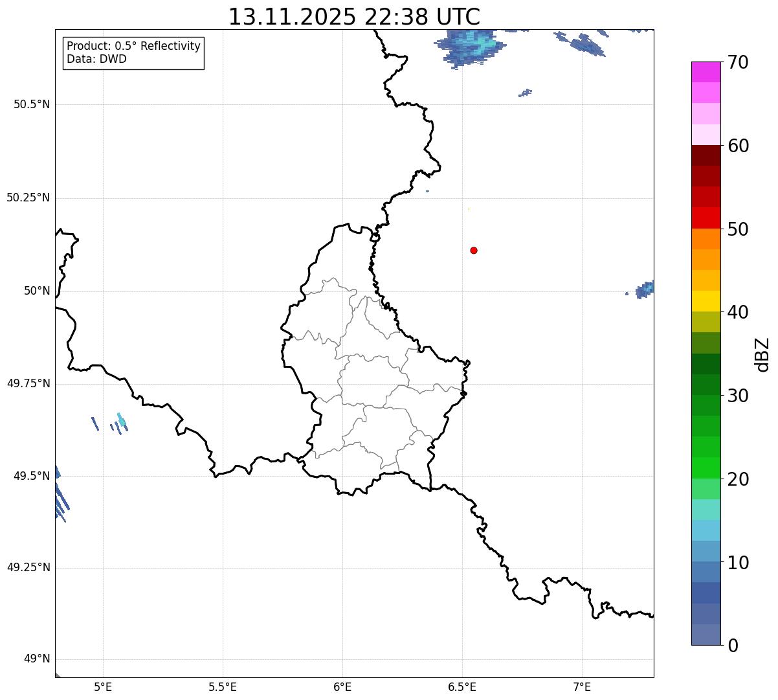The height and width of the screenshot is (700, 778).
Task: Click the cyan radar echo near 5°E
Action: point(121,421)
